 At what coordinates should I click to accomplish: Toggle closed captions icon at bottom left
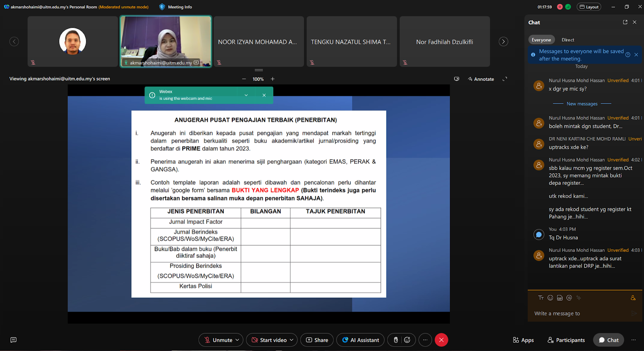coord(13,340)
